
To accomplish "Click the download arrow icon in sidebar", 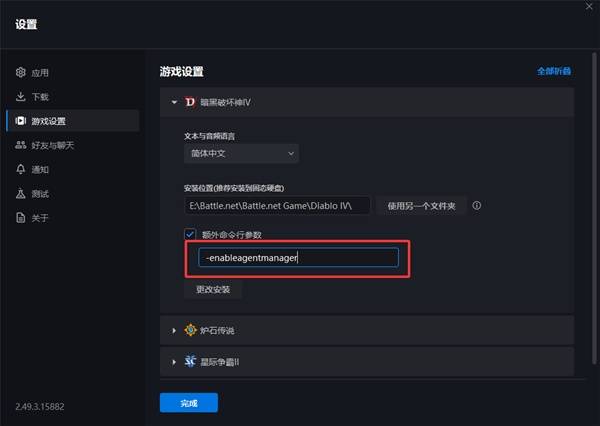I will [x=21, y=97].
